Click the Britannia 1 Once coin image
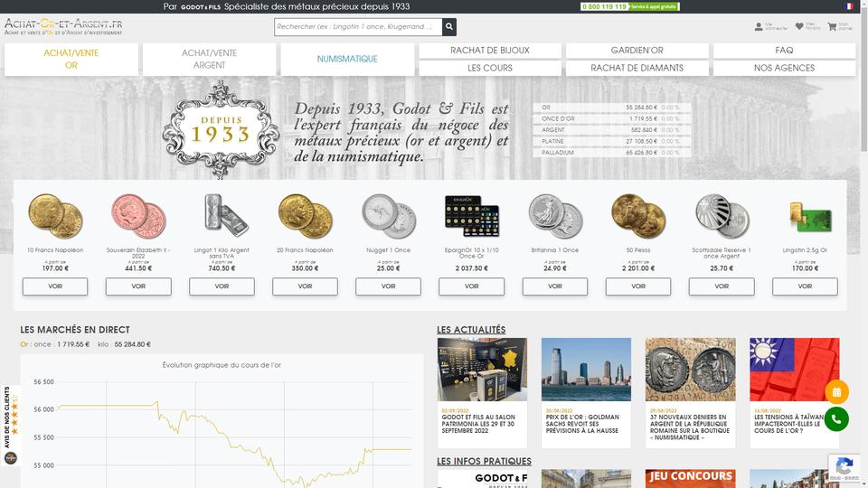 pos(555,216)
